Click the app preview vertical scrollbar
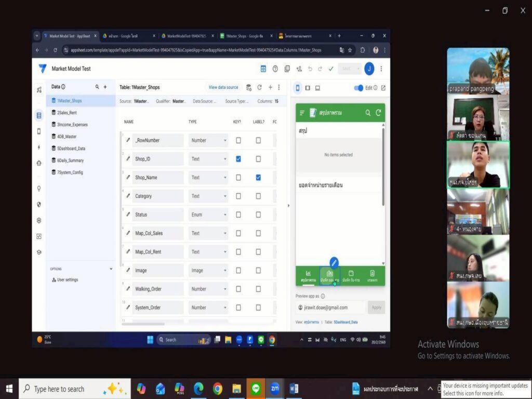 (383, 166)
